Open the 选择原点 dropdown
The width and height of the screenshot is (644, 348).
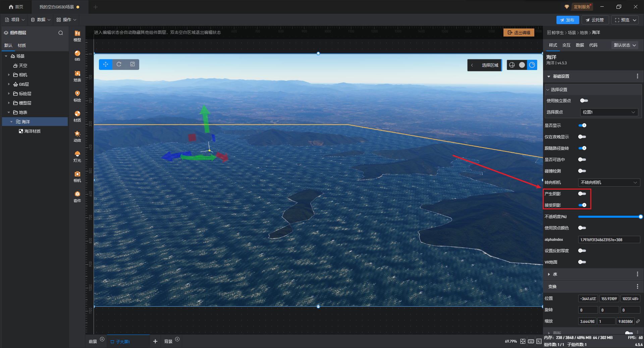tap(609, 112)
